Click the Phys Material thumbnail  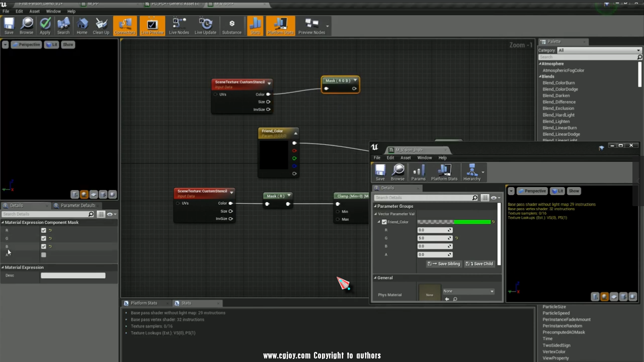(x=430, y=294)
